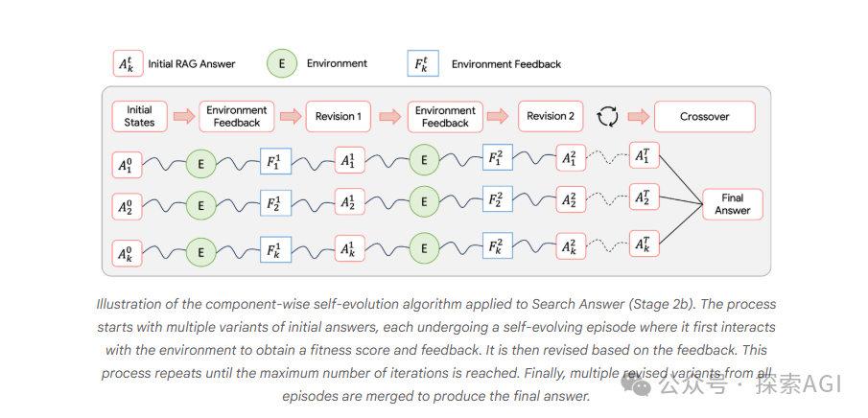The height and width of the screenshot is (418, 868).
Task: Click the Revision 1 box
Action: (x=339, y=116)
